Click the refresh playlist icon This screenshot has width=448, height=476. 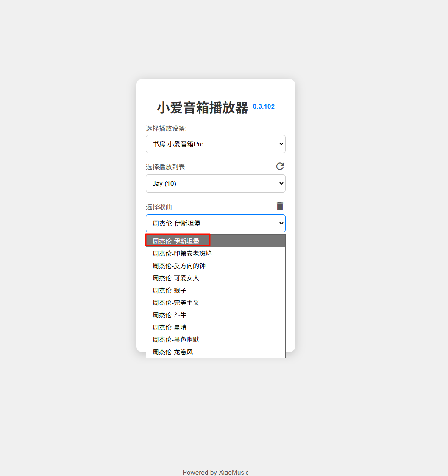(x=280, y=166)
